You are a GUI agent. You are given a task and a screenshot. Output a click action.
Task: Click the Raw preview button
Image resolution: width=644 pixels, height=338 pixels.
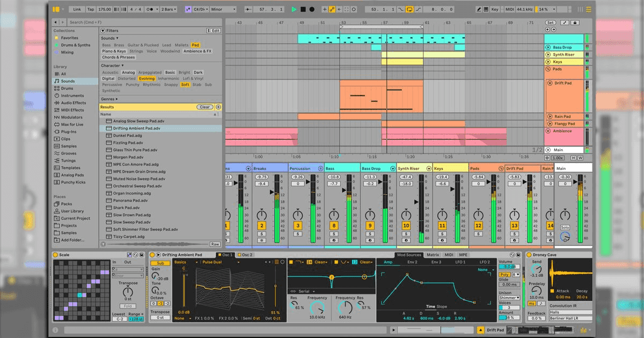(x=215, y=244)
